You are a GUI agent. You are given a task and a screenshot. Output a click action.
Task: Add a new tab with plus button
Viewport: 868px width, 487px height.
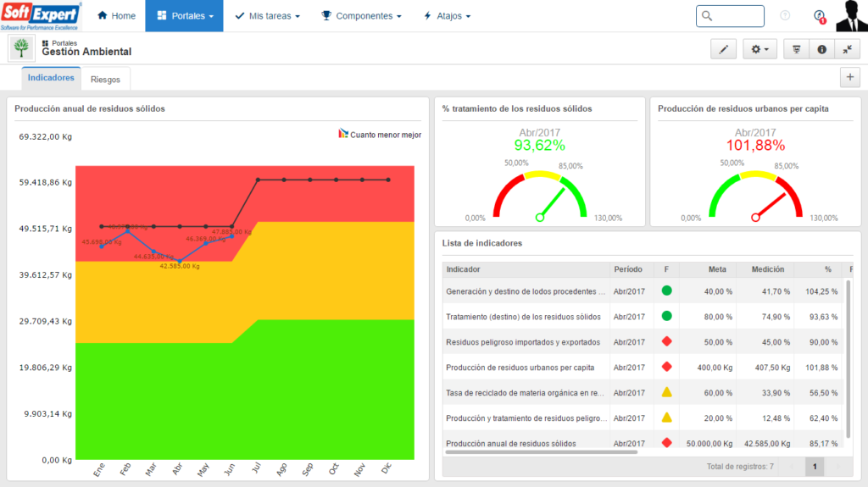point(849,77)
